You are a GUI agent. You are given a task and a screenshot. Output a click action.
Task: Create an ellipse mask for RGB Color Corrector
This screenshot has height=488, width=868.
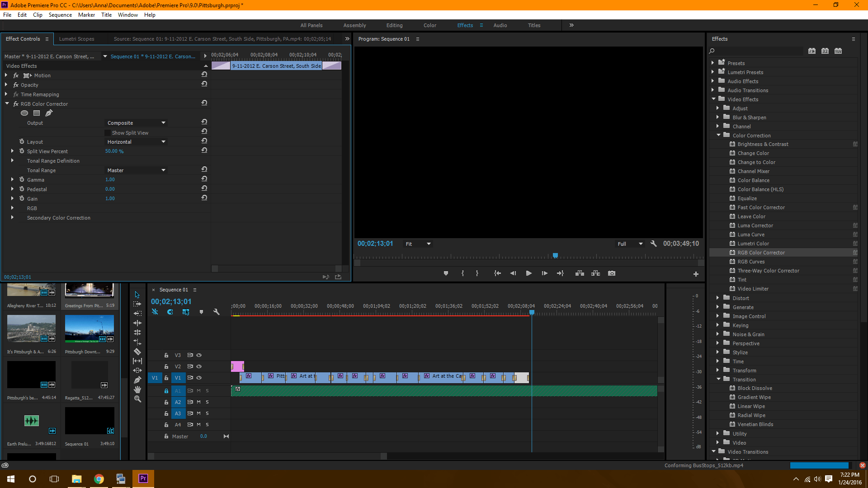pos(24,113)
